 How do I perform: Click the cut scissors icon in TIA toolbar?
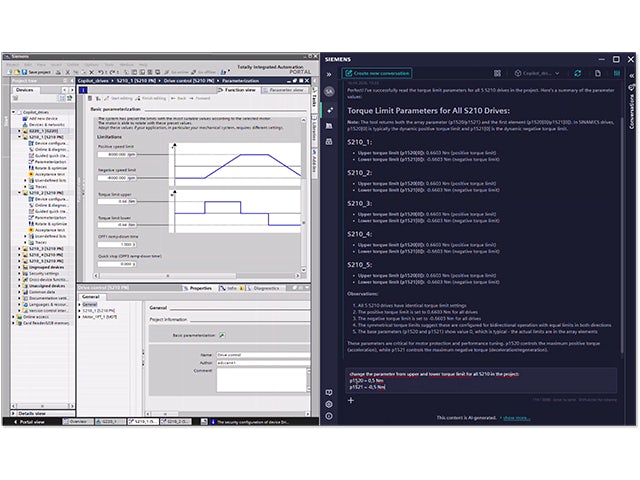point(68,72)
